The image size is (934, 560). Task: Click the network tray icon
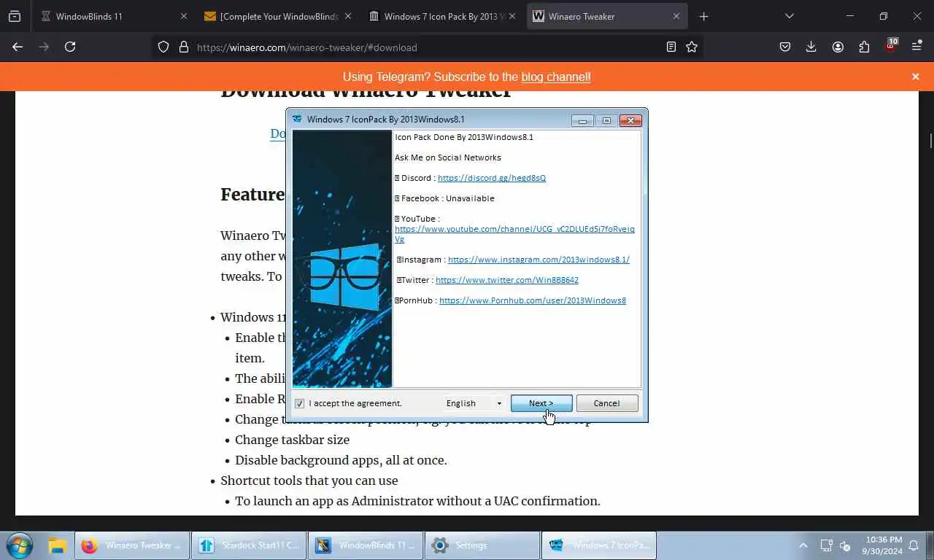[x=827, y=545]
